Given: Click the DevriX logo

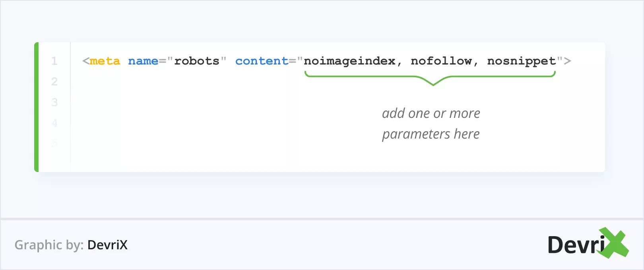Looking at the screenshot, I should [584, 244].
